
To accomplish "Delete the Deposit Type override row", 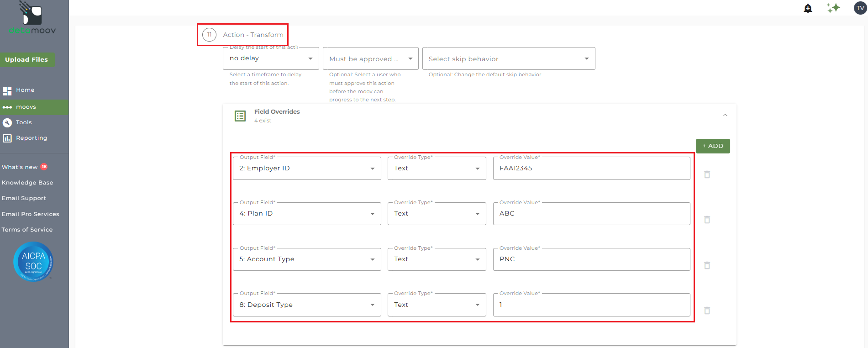I will (x=707, y=311).
